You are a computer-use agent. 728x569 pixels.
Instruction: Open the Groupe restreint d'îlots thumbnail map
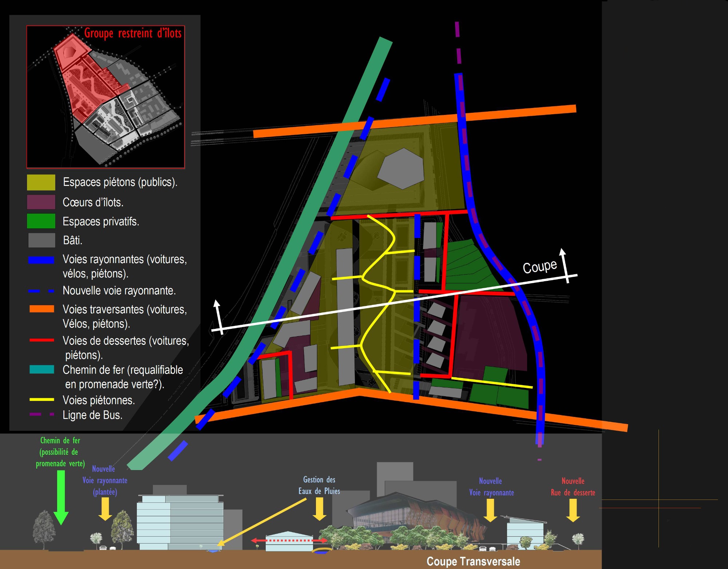coord(106,97)
